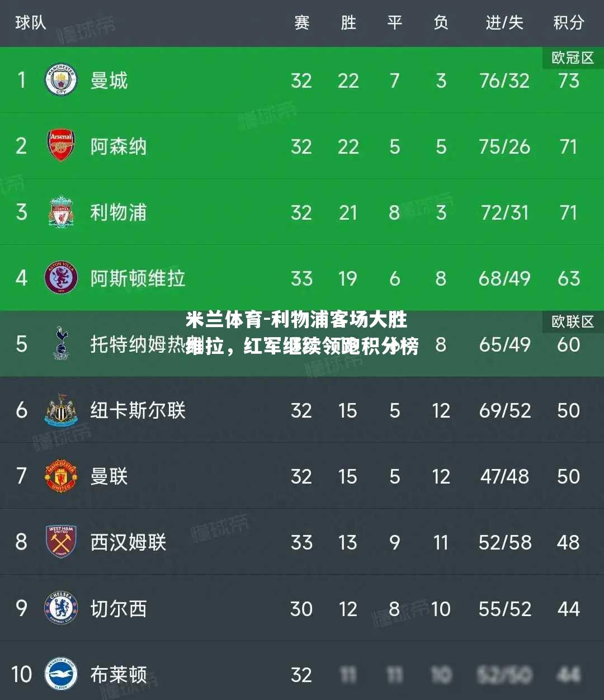Screen dimensions: 604x700
Task: Click the West Ham United crest
Action: click(60, 542)
